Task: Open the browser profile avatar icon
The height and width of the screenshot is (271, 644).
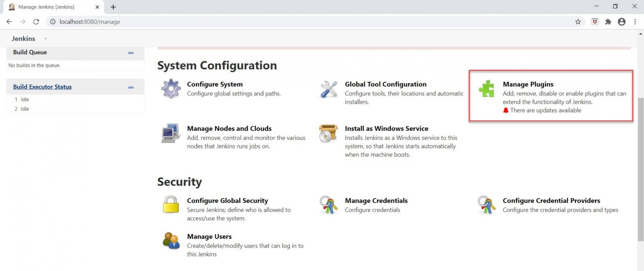Action: [x=622, y=22]
